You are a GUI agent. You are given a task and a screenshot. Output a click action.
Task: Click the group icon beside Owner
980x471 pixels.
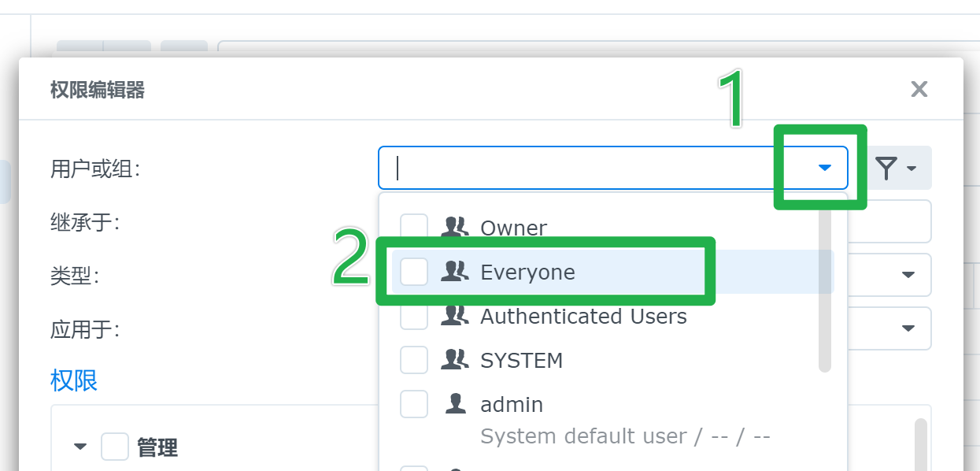click(x=455, y=228)
